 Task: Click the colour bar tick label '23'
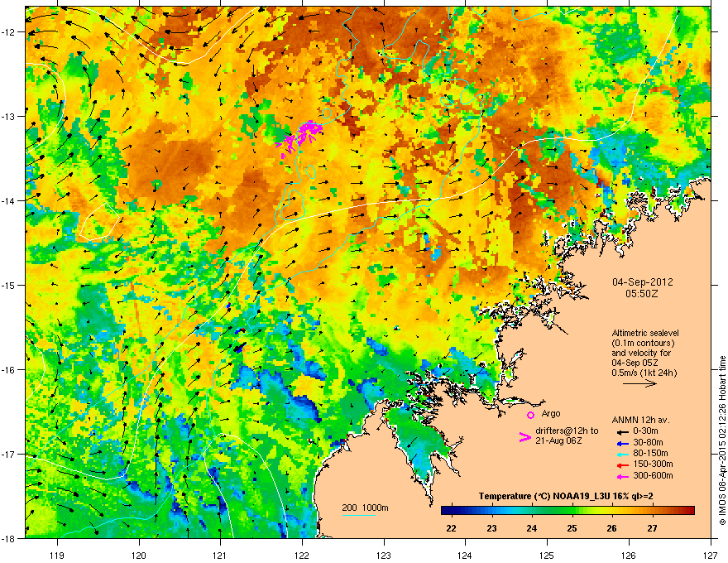pos(491,528)
